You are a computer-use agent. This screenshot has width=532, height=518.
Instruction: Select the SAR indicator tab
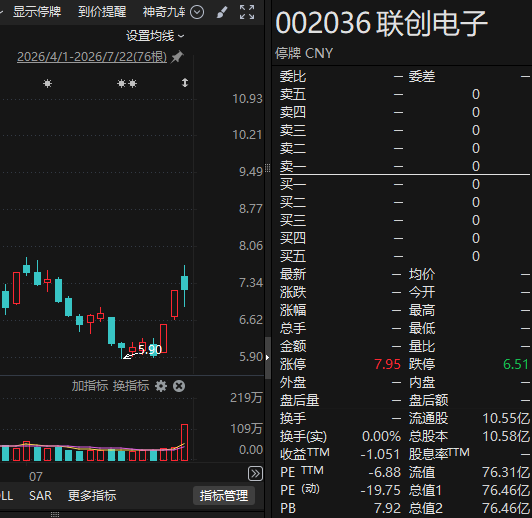pyautogui.click(x=40, y=496)
